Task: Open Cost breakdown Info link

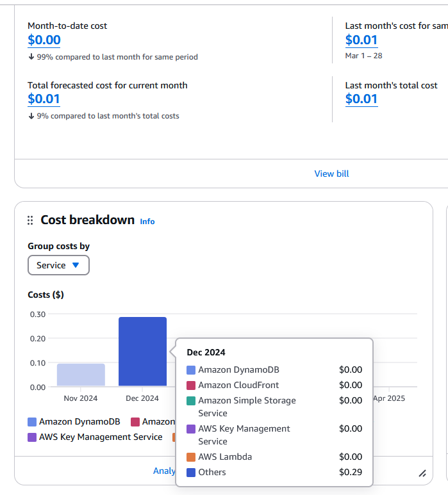Action: click(x=147, y=222)
